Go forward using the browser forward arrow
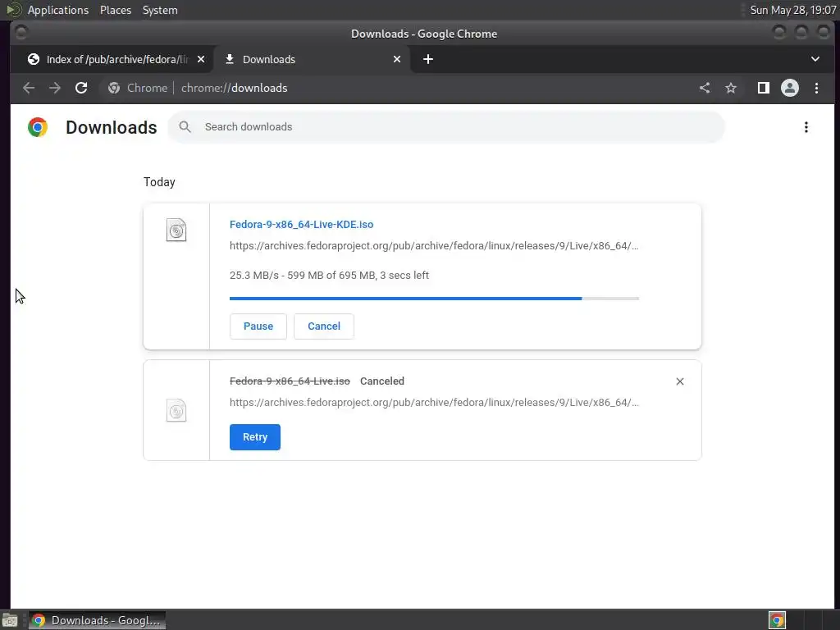This screenshot has width=840, height=630. tap(55, 88)
